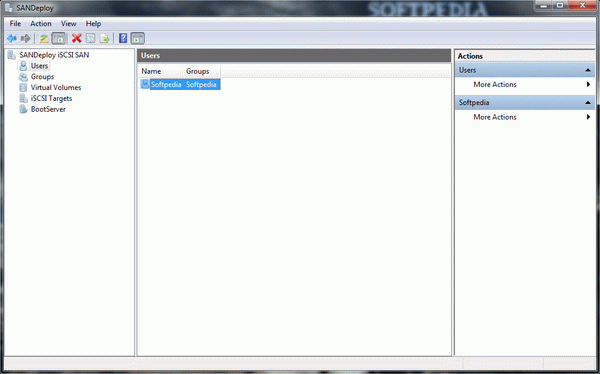
Task: Click the Softpedia user row icon
Action: (145, 84)
